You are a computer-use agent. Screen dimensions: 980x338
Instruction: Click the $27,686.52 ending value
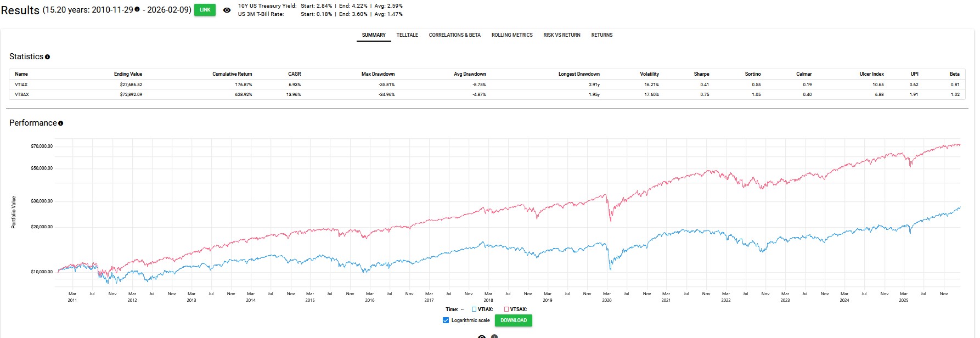pos(131,85)
